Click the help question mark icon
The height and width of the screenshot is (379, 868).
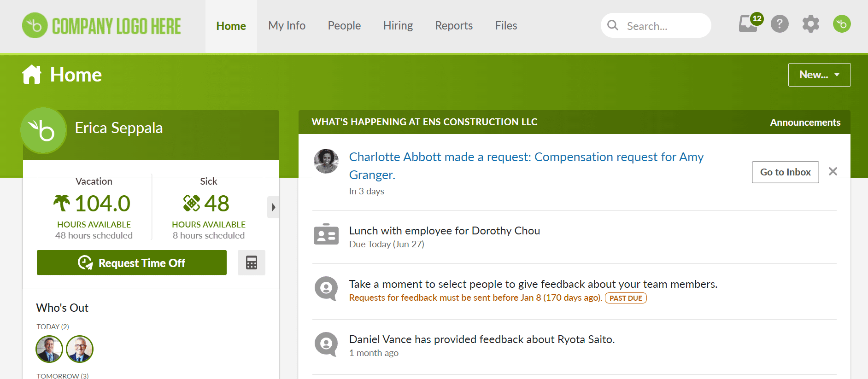[x=780, y=24]
